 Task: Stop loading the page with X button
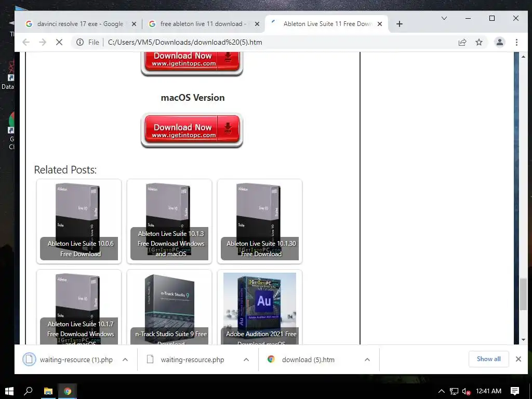click(x=59, y=42)
